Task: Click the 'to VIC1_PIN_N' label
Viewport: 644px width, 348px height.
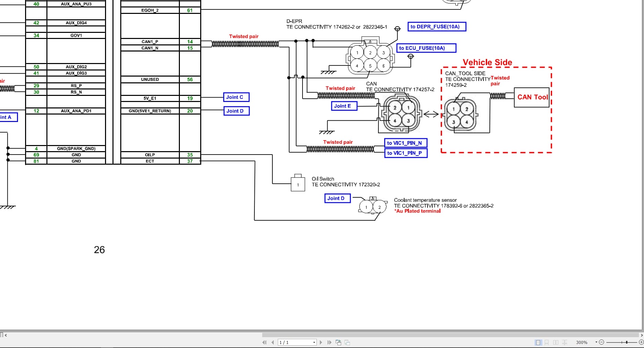Action: click(406, 143)
